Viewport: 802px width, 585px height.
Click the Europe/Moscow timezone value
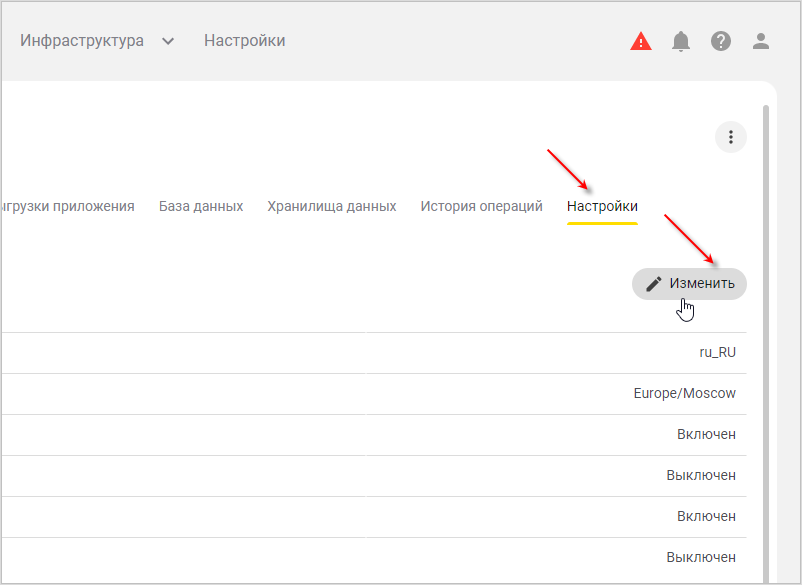(x=684, y=393)
